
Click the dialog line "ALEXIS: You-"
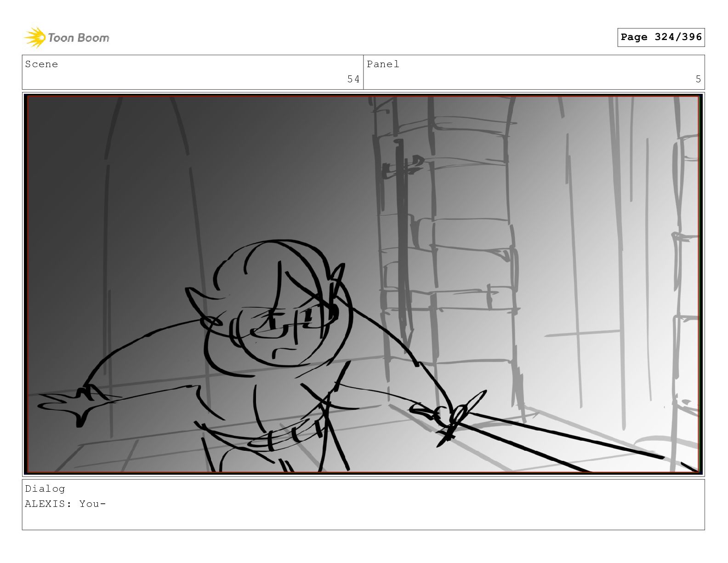tap(65, 504)
